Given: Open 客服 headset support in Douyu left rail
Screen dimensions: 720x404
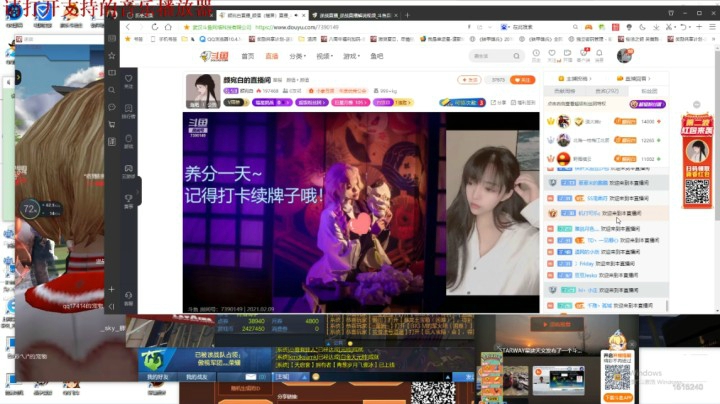Looking at the screenshot, I should 129,298.
